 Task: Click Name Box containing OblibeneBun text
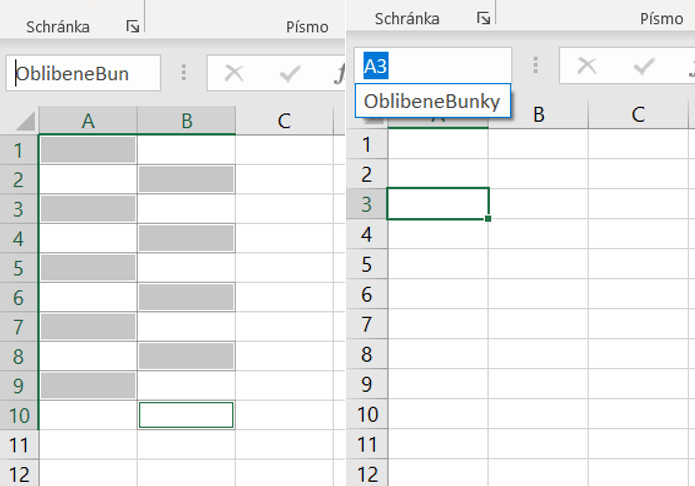pyautogui.click(x=84, y=73)
